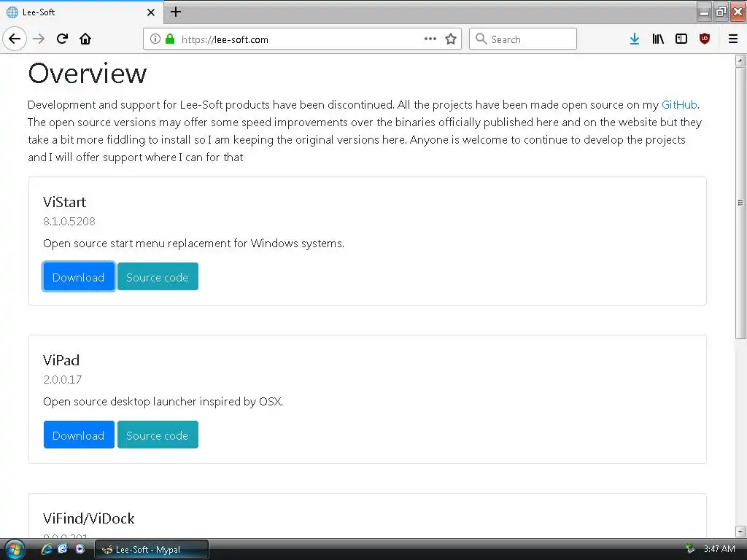The width and height of the screenshot is (747, 560).
Task: Click the ViStart product heading
Action: coord(65,202)
